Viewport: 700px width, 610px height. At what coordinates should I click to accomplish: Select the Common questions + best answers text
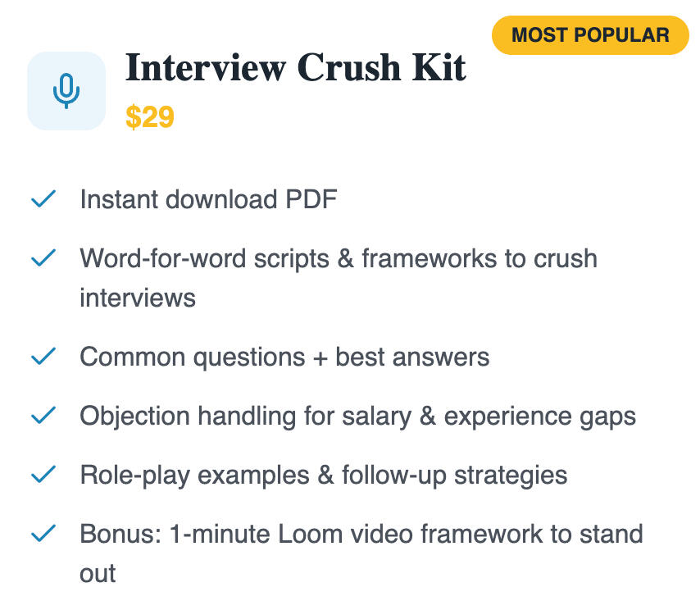tap(284, 357)
